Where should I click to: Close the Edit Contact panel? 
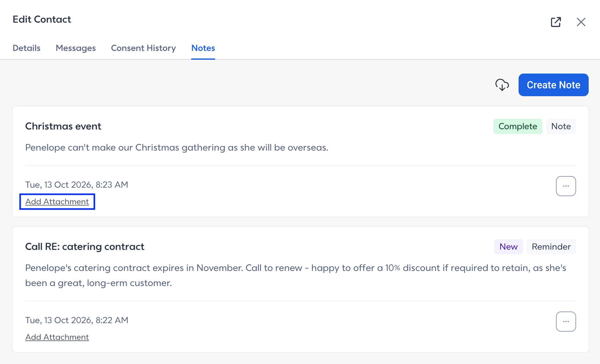tap(581, 22)
